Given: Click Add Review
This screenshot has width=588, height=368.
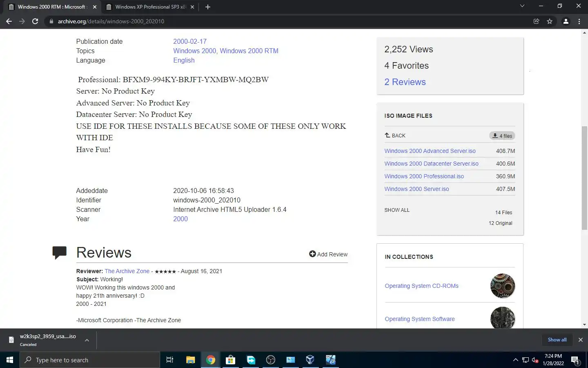Looking at the screenshot, I should coord(328,254).
